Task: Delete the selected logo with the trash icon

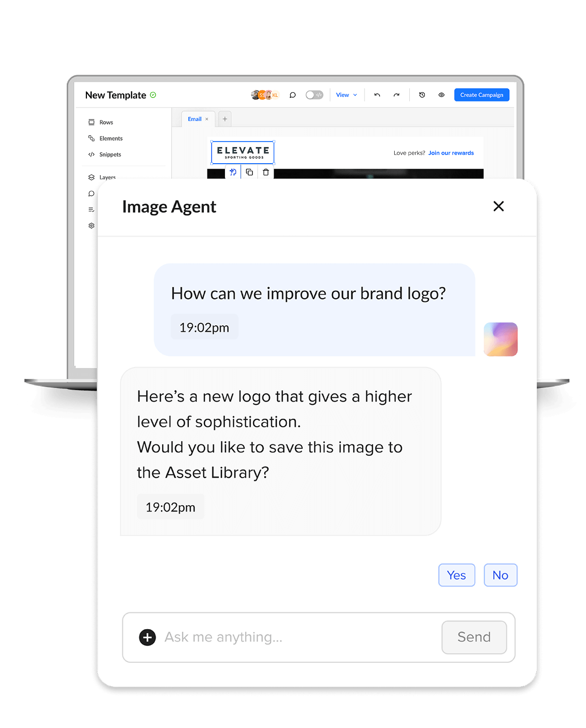Action: click(266, 172)
